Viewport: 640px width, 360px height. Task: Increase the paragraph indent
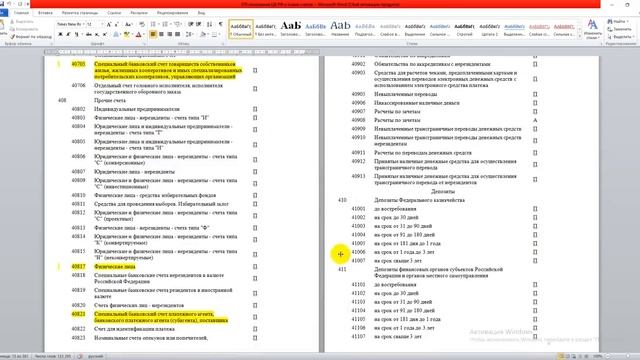click(x=198, y=24)
